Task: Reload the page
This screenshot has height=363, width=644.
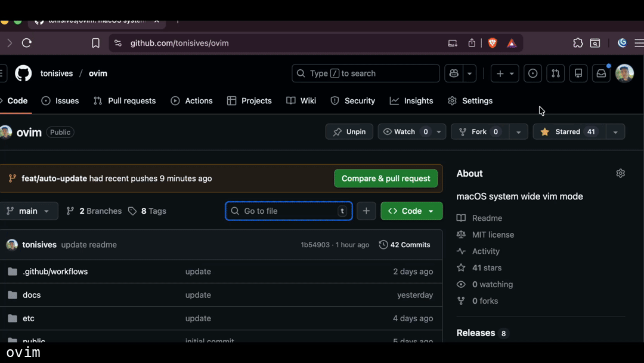Action: pyautogui.click(x=27, y=43)
